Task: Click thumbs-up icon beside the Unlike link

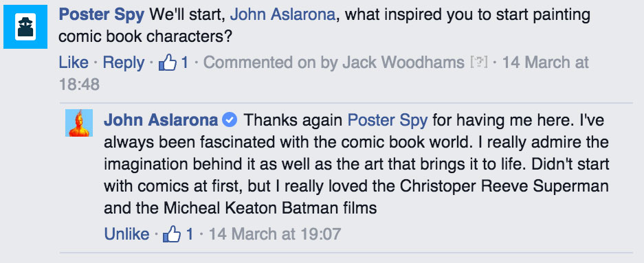Action: (x=172, y=234)
